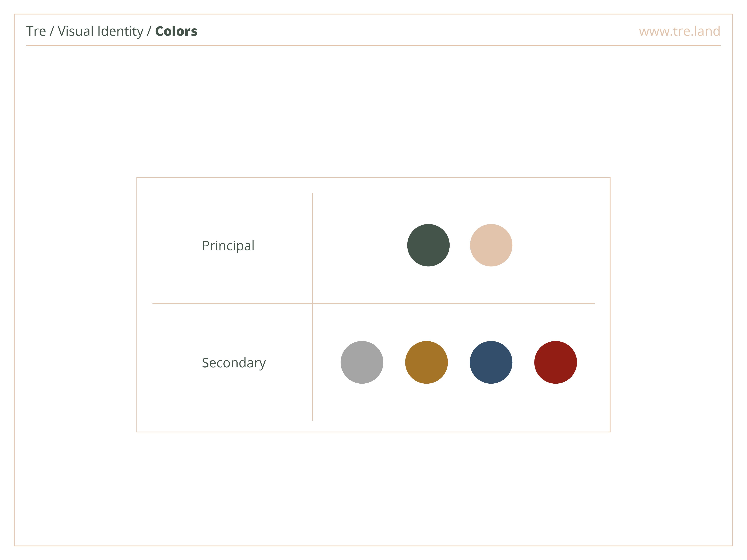Select the navy blue Secondary swatch

491,362
